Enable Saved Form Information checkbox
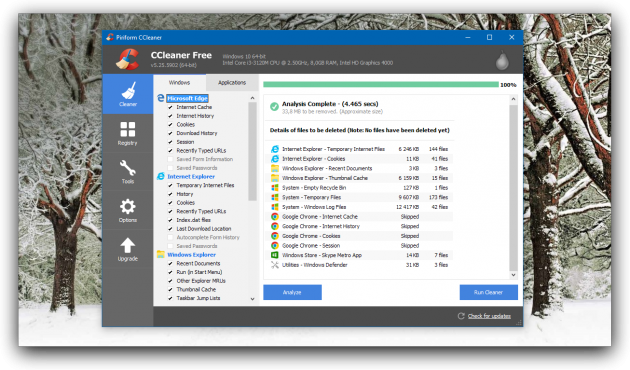Image resolution: width=630 pixels, height=370 pixels. coord(170,159)
